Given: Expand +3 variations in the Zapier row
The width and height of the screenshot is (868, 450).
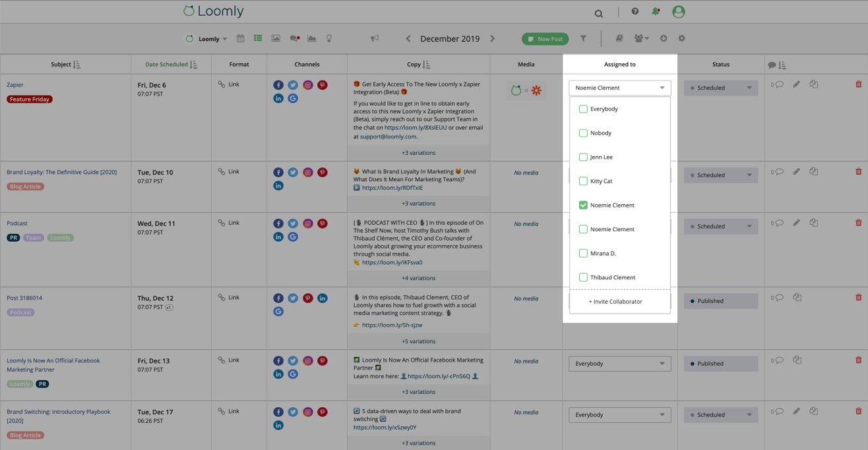Looking at the screenshot, I should click(419, 153).
